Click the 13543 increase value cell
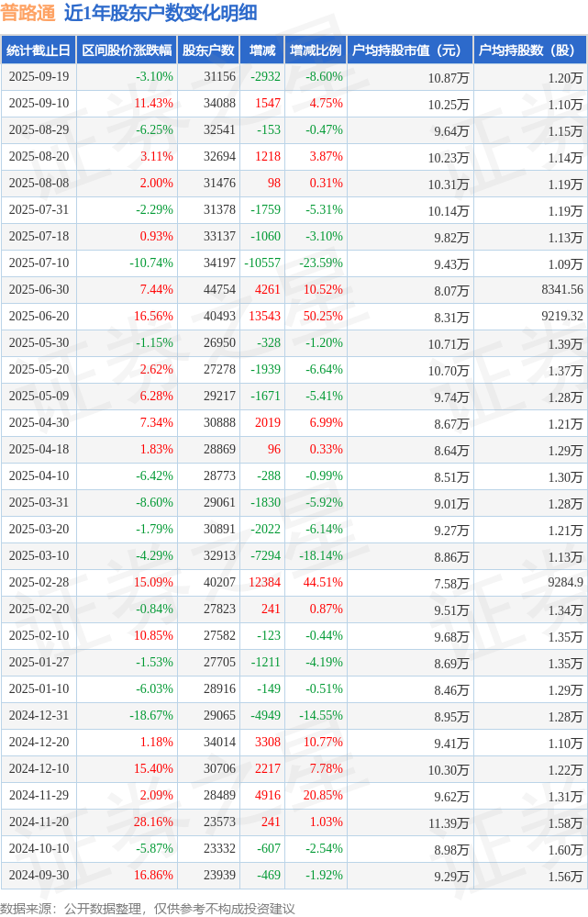Viewport: 588px width, 917px height. tap(262, 317)
